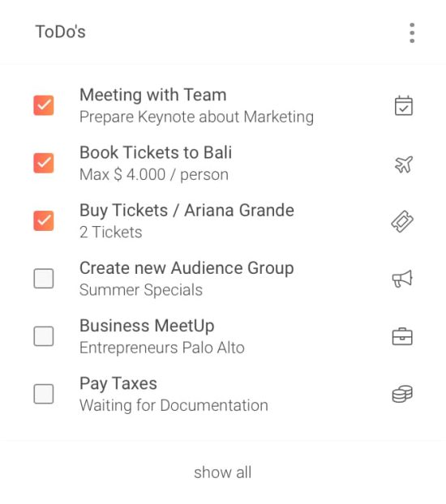Uncheck the Book Tickets to Bali checkbox
This screenshot has height=504, width=446.
[x=44, y=163]
